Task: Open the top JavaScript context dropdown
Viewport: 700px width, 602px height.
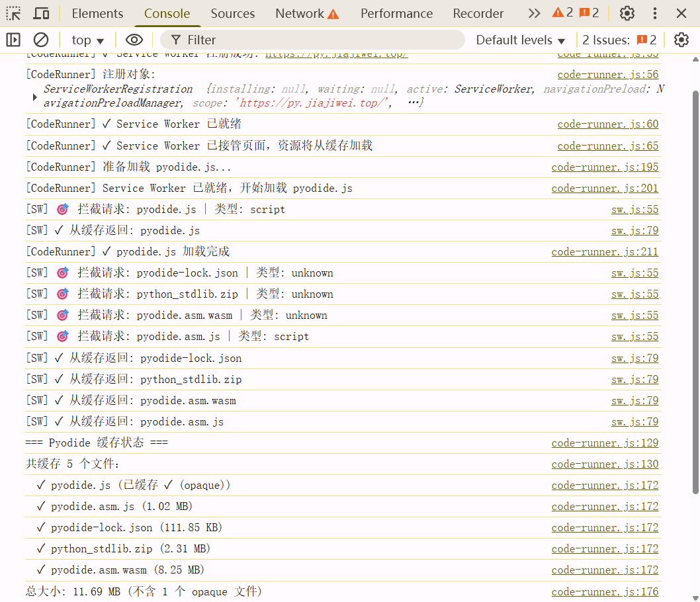Action: (88, 40)
